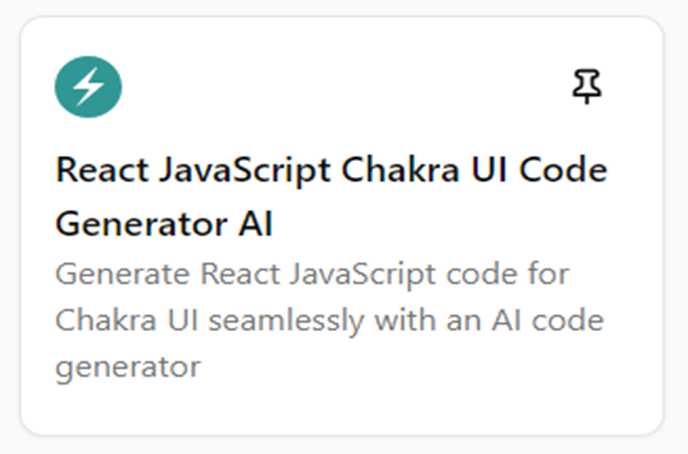Click the empty card area right of "generator"
The image size is (688, 454).
coord(420,367)
